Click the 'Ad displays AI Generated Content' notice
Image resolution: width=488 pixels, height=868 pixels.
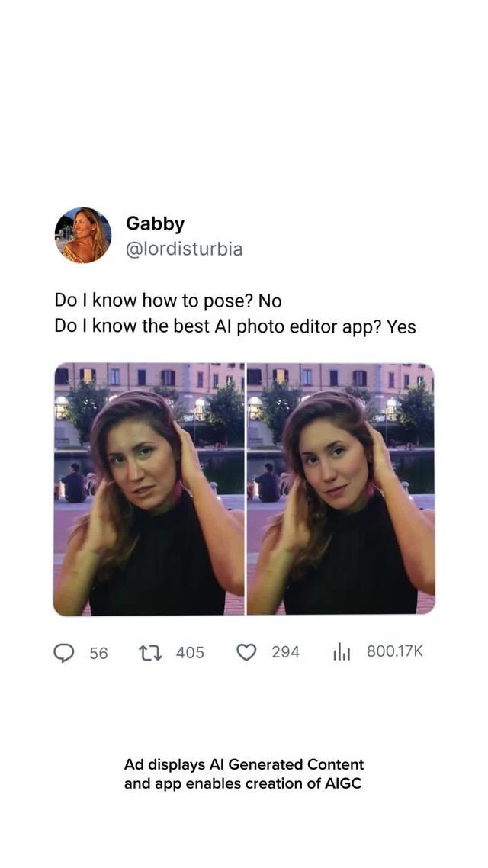pos(244,764)
